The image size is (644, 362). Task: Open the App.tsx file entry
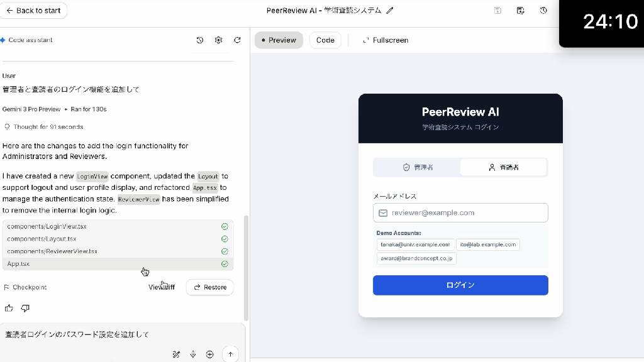(19, 264)
